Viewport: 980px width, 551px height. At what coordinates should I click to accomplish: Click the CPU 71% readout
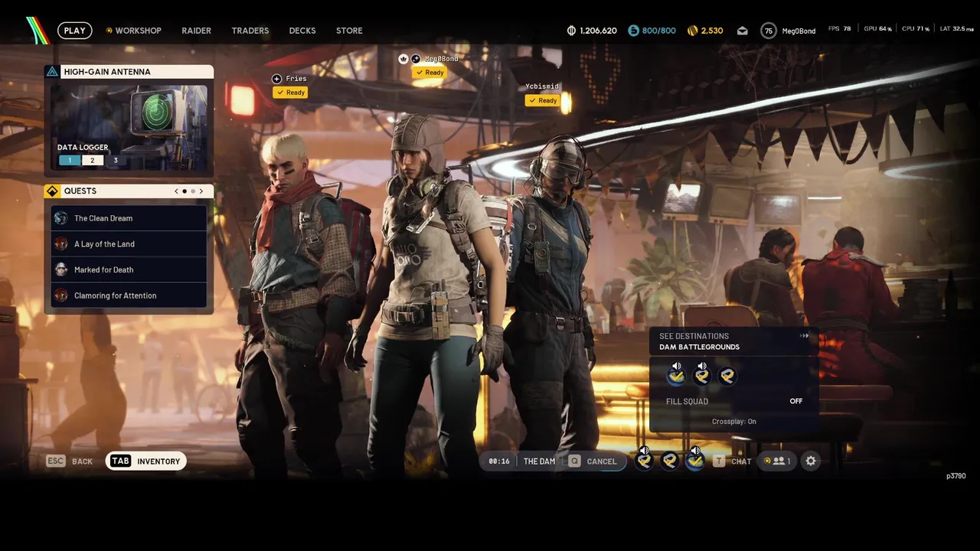coord(916,29)
